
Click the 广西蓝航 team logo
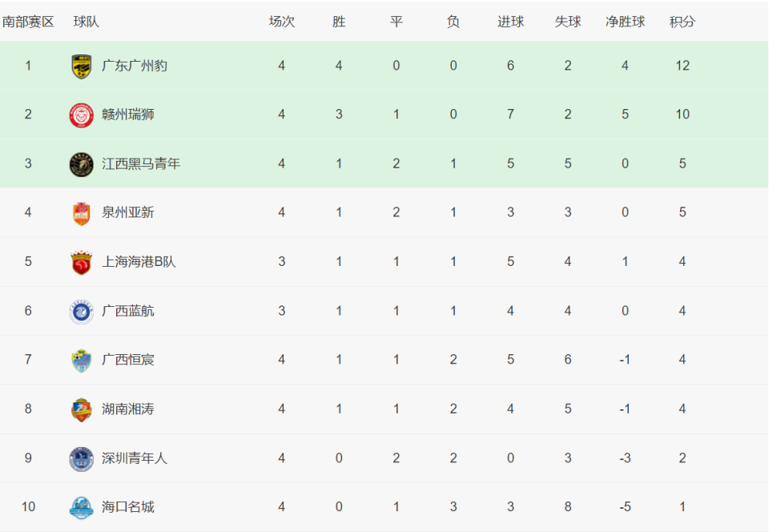pyautogui.click(x=81, y=312)
